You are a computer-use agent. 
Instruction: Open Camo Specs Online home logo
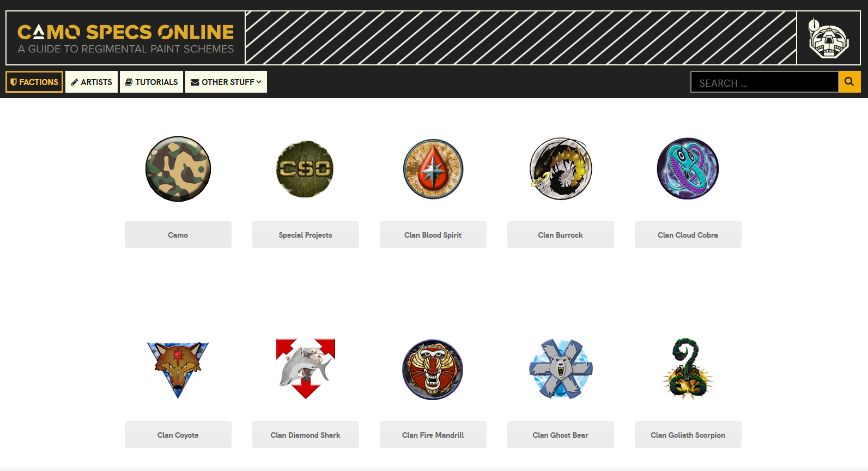coord(125,38)
